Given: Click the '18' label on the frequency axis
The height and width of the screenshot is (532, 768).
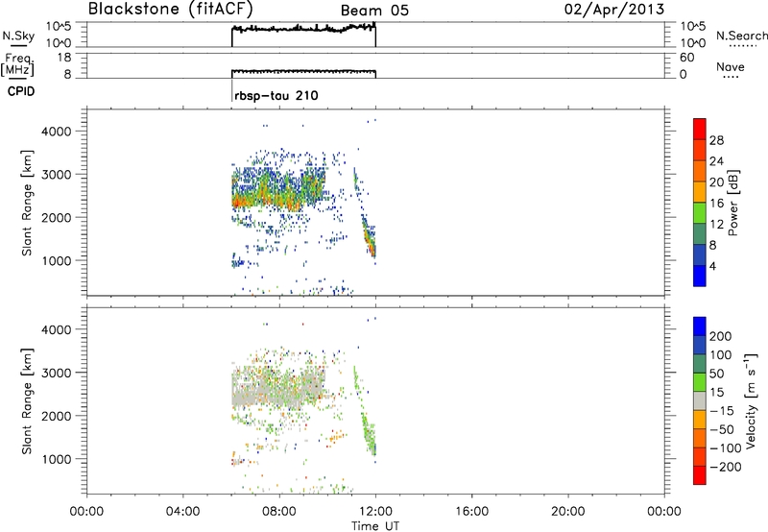Looking at the screenshot, I should pos(64,58).
